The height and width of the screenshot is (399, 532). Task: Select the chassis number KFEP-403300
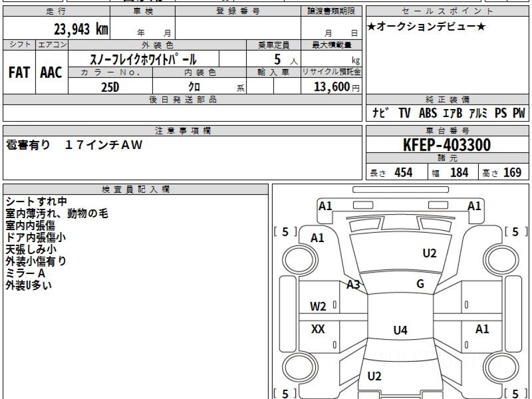tap(447, 145)
